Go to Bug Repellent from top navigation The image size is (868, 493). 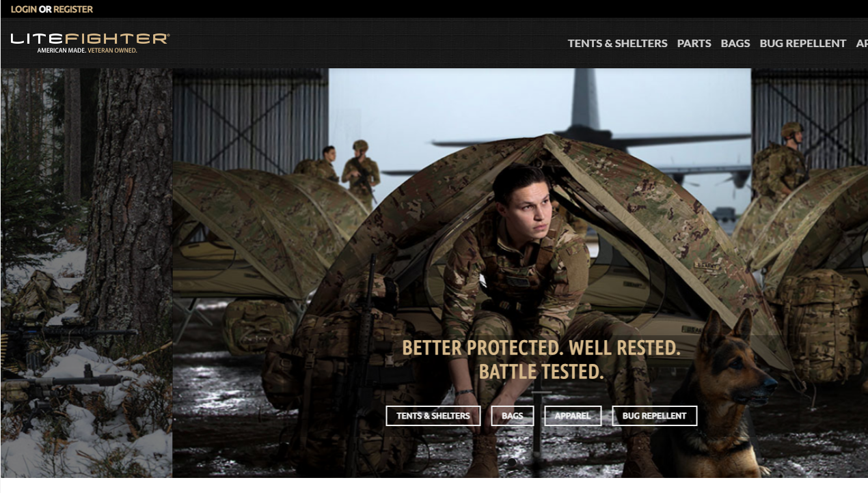(802, 43)
